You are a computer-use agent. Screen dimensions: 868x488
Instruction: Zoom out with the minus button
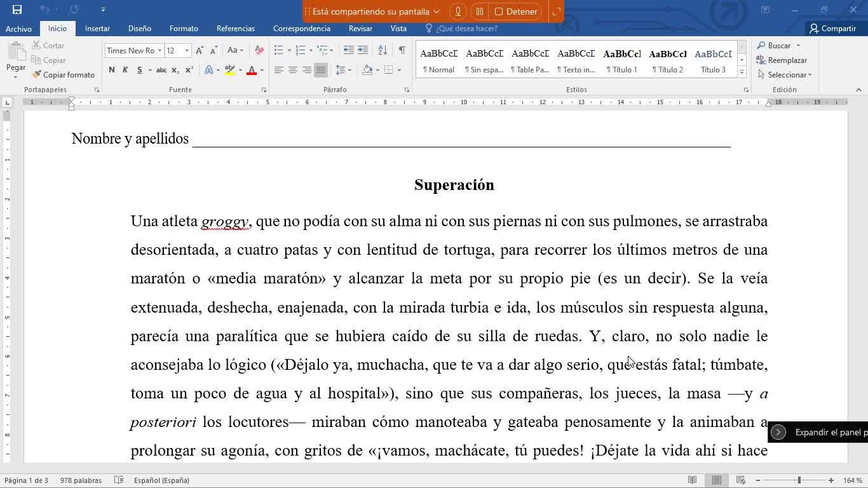[x=758, y=480]
